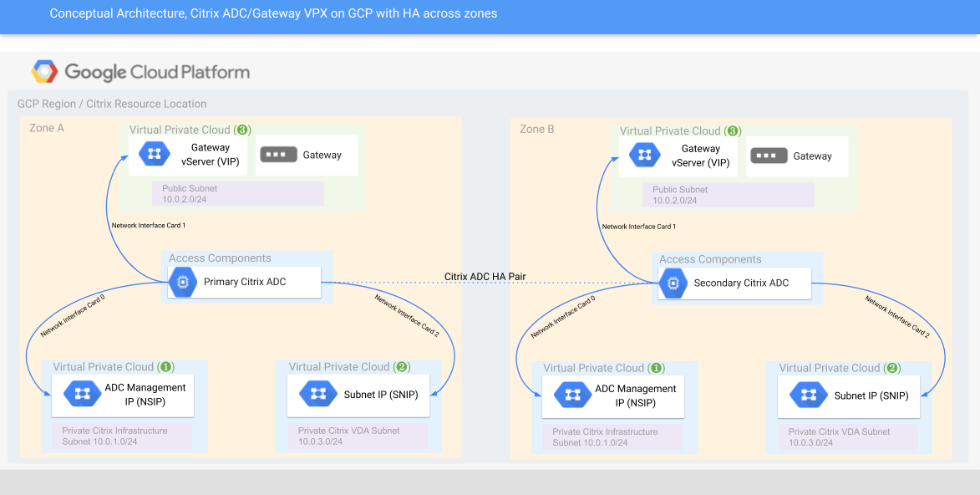Click Zone B Access Components heading

711,259
